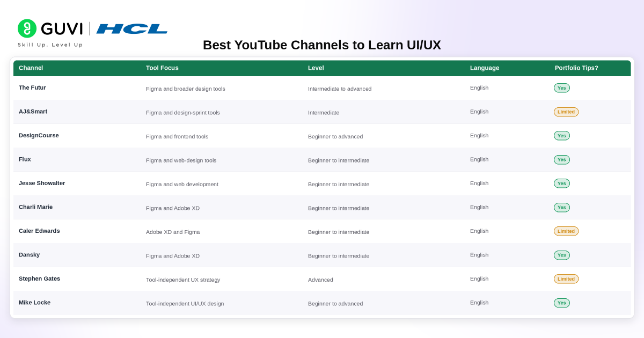
Task: Select Stephen Gates channel name
Action: pyautogui.click(x=39, y=278)
